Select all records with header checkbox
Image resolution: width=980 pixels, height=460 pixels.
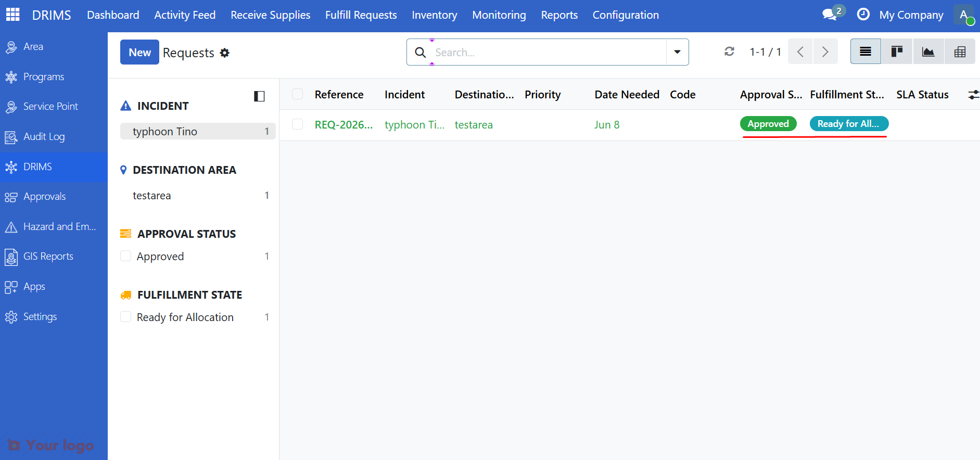(x=298, y=94)
